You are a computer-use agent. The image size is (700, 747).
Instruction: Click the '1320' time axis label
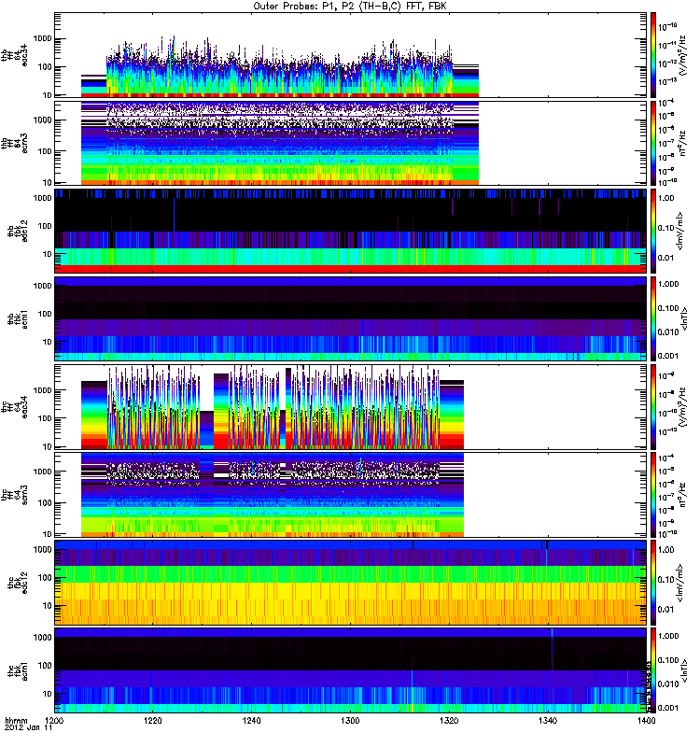(449, 721)
